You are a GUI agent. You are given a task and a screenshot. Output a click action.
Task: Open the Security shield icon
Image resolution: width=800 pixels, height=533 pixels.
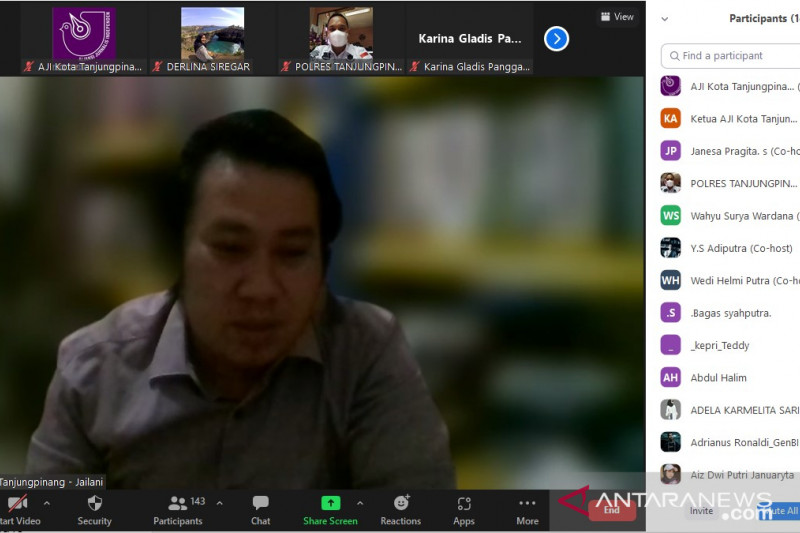point(95,503)
